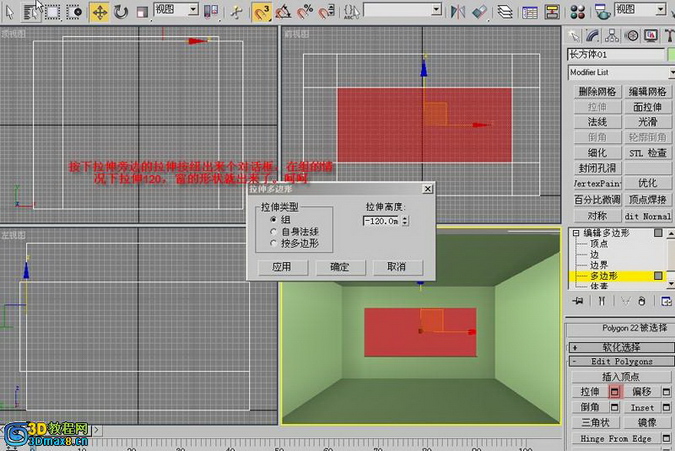Select 按多边形 radio option
Screen dimensions: 675x451
[x=273, y=243]
